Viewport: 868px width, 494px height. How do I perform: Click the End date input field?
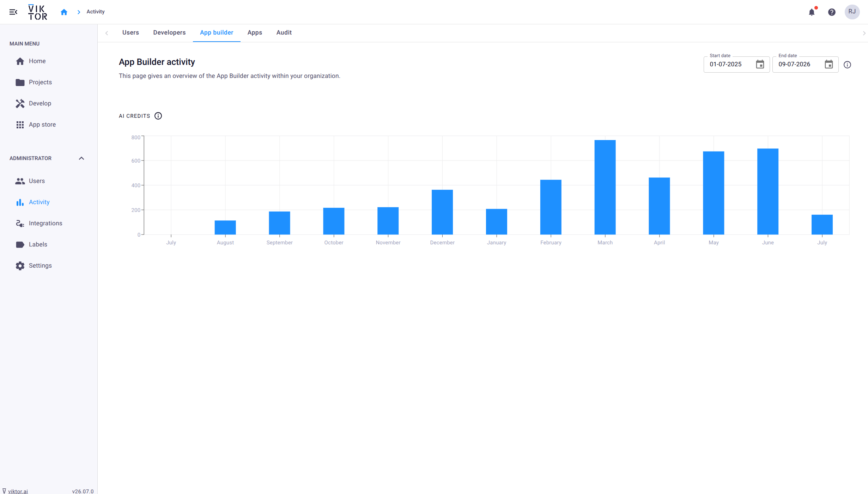pyautogui.click(x=805, y=65)
